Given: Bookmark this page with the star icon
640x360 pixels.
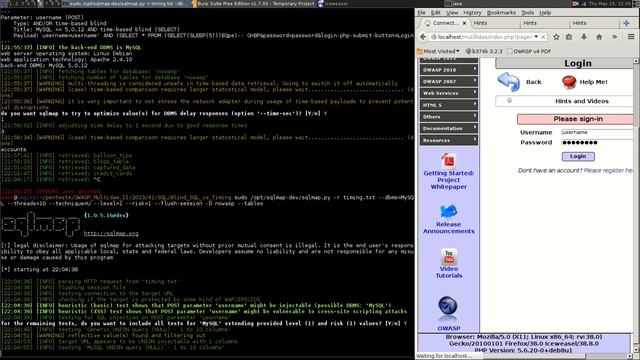Looking at the screenshot, I should [556, 37].
